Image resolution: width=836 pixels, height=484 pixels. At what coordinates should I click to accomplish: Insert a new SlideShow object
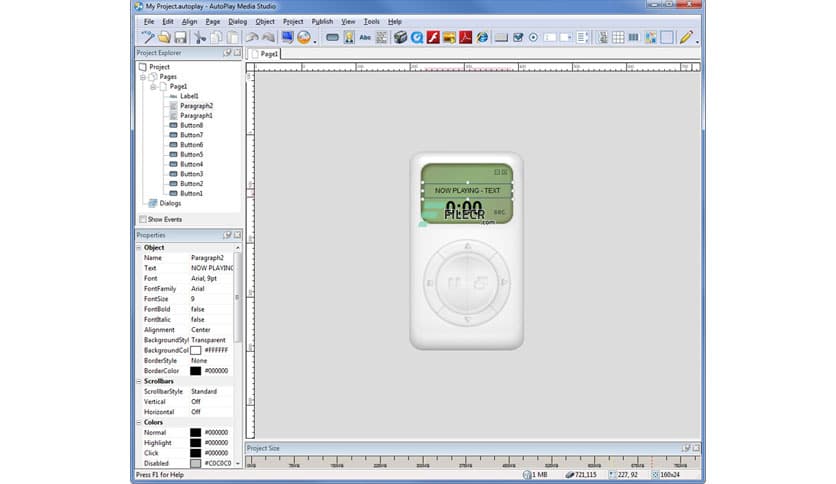click(x=449, y=37)
